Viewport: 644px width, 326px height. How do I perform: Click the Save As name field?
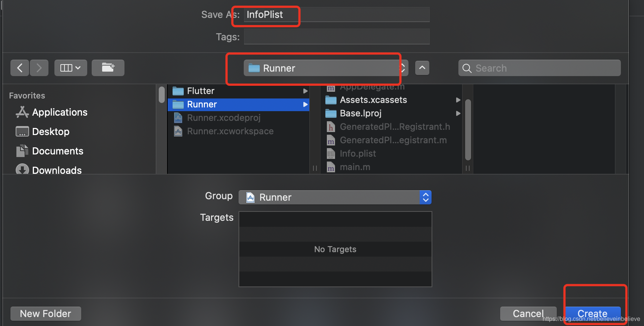pyautogui.click(x=337, y=15)
